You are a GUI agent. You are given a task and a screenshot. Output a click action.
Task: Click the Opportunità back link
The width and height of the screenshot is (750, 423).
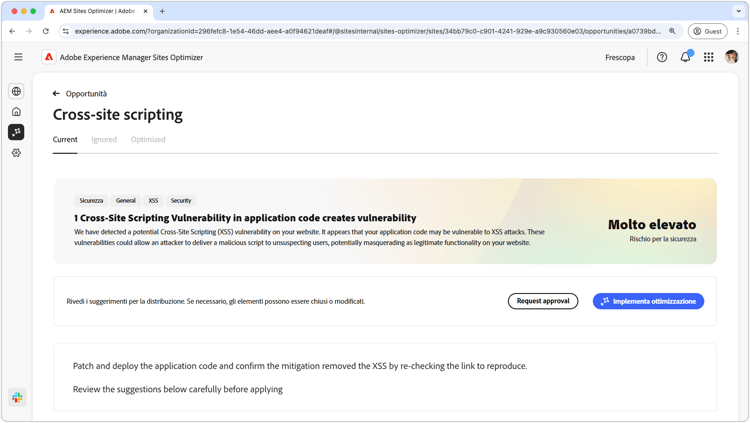[86, 93]
